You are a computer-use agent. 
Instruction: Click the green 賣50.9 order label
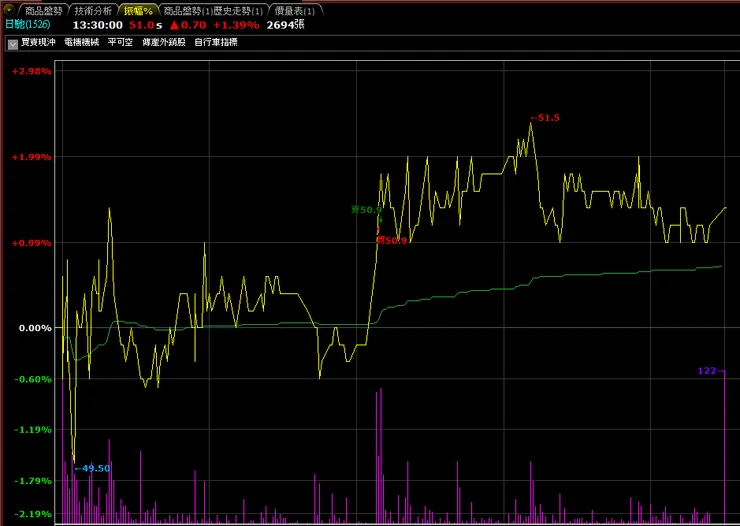366,209
